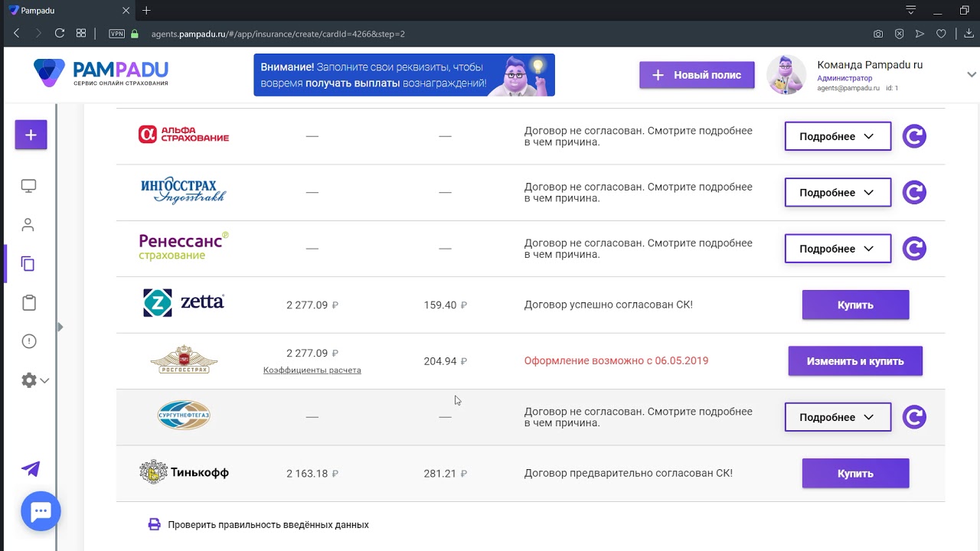980x551 pixels.
Task: Click the address bar URL
Action: 278,34
